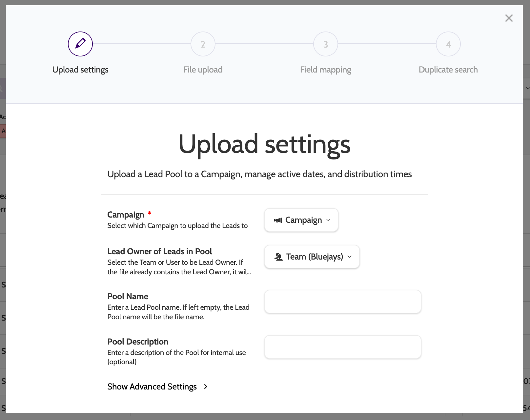
Task: Click the pencil icon for step one
Action: click(x=80, y=44)
